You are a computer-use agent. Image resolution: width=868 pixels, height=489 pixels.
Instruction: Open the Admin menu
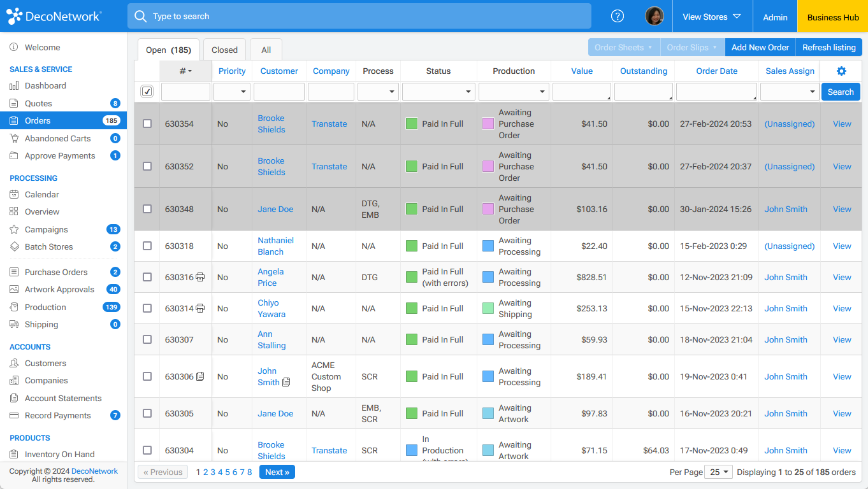click(775, 17)
